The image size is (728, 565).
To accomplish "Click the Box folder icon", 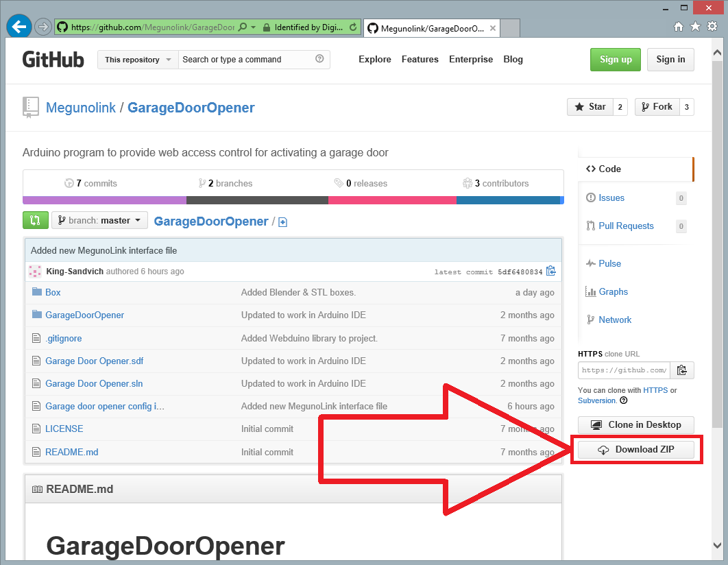I will [x=37, y=291].
